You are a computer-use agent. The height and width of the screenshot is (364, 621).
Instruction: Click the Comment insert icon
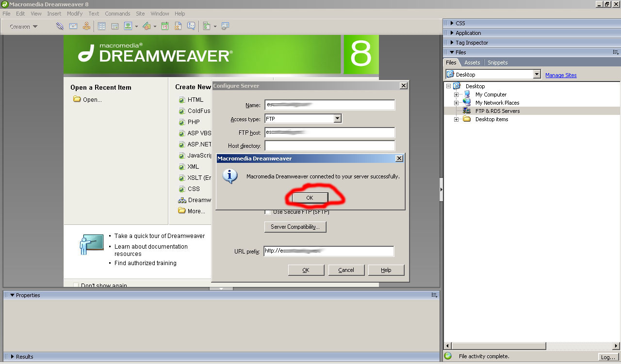coord(191,26)
